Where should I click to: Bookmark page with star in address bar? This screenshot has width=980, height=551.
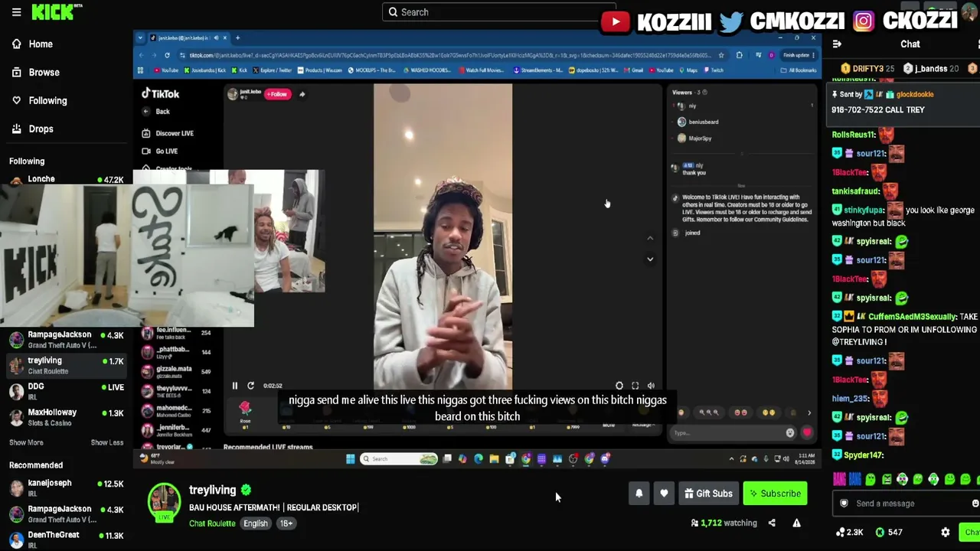[x=721, y=55]
